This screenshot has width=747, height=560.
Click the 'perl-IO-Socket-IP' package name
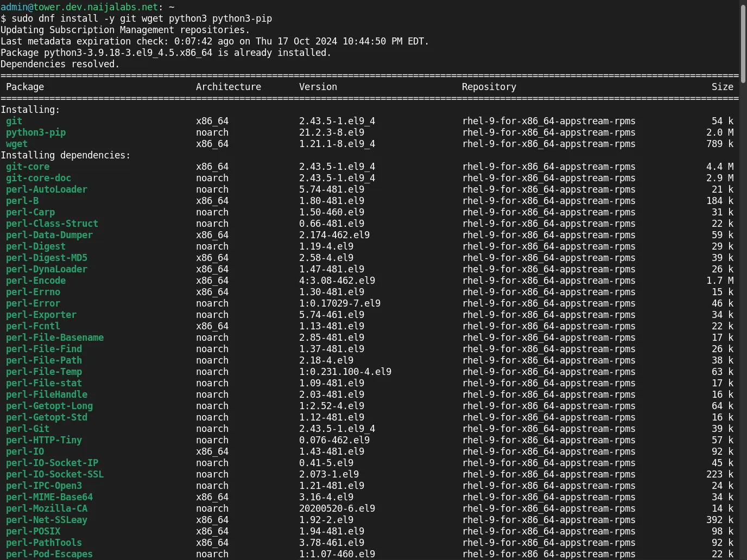coord(52,463)
